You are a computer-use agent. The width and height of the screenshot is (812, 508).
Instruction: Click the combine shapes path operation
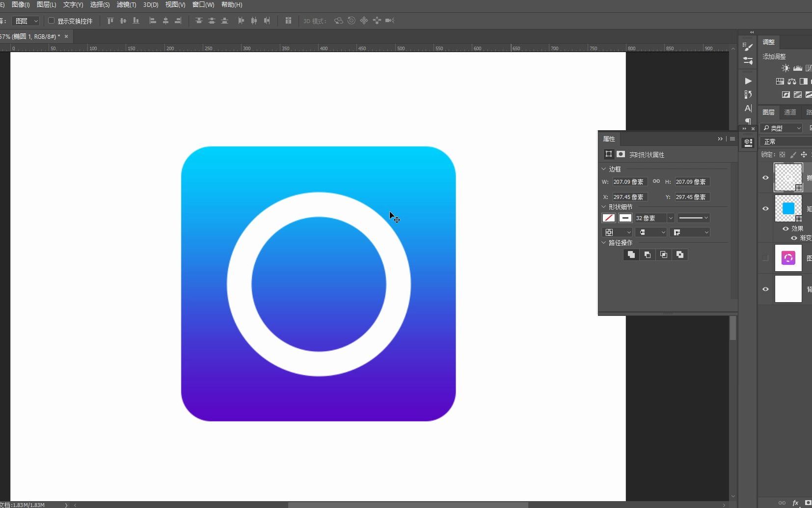pos(631,254)
